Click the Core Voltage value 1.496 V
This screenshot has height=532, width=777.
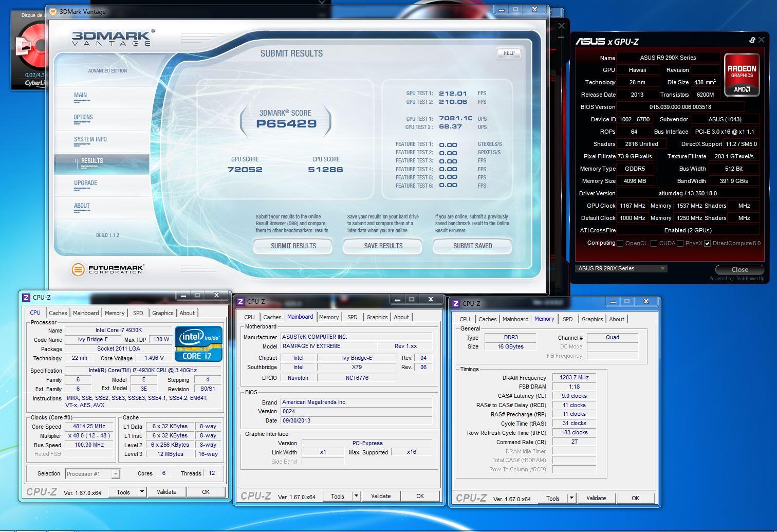154,358
